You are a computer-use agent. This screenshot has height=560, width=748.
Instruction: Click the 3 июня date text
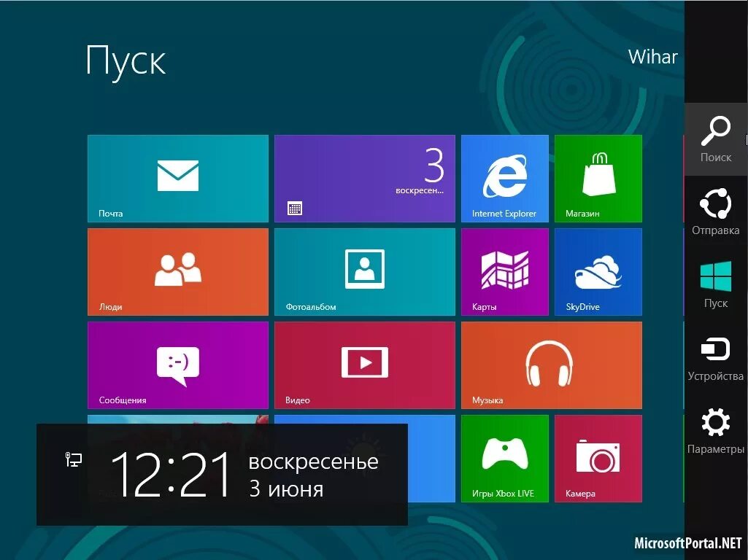tap(286, 489)
